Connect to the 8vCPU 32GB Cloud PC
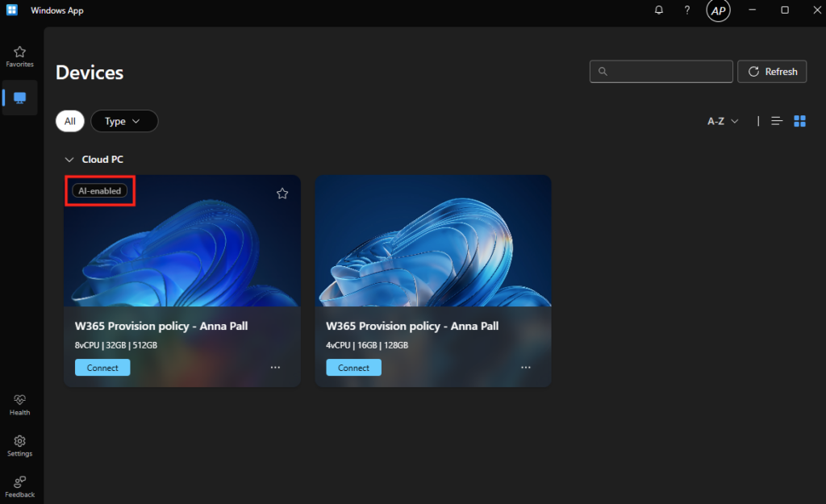 click(102, 368)
